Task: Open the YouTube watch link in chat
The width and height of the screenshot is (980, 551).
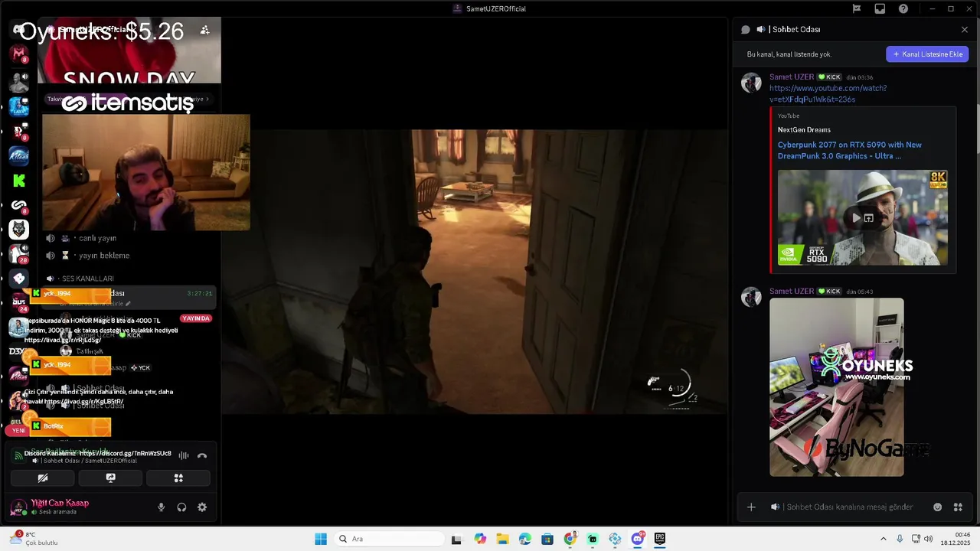Action: [828, 93]
